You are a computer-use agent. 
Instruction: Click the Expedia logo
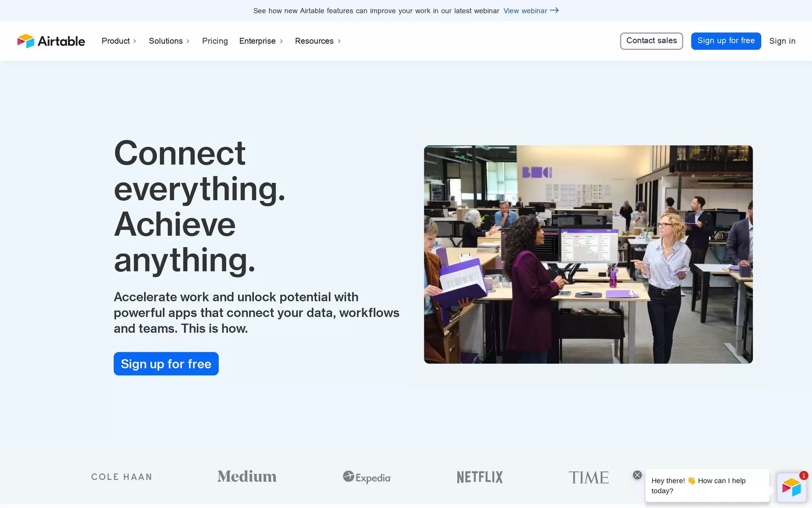[x=367, y=477]
